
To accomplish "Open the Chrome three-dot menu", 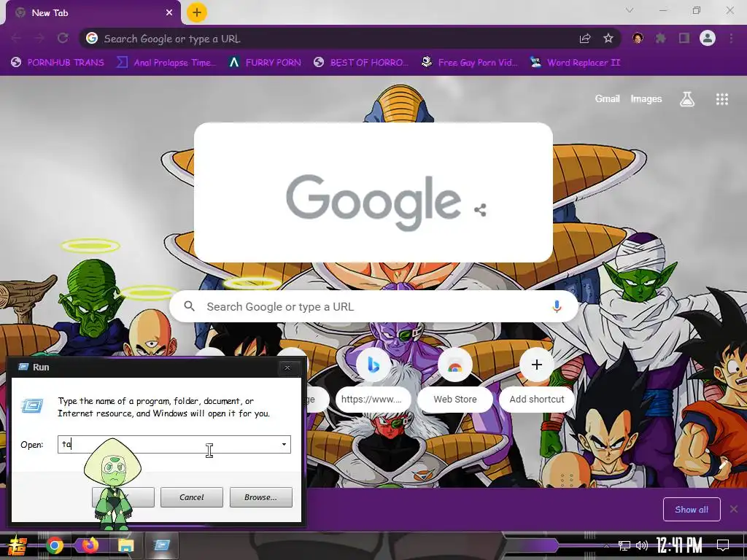I will point(731,38).
